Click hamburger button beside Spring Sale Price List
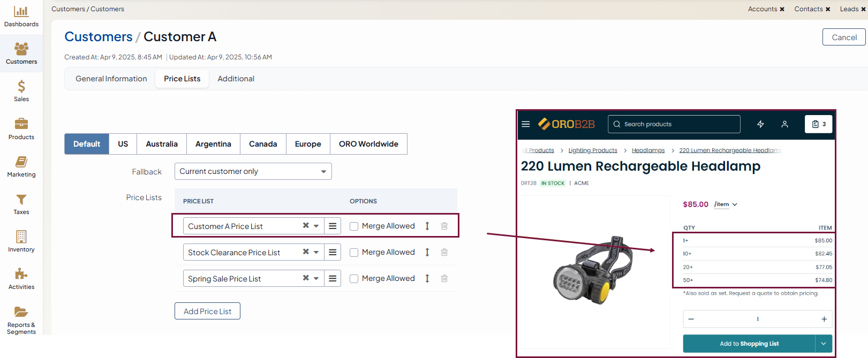868x358 pixels. click(333, 278)
